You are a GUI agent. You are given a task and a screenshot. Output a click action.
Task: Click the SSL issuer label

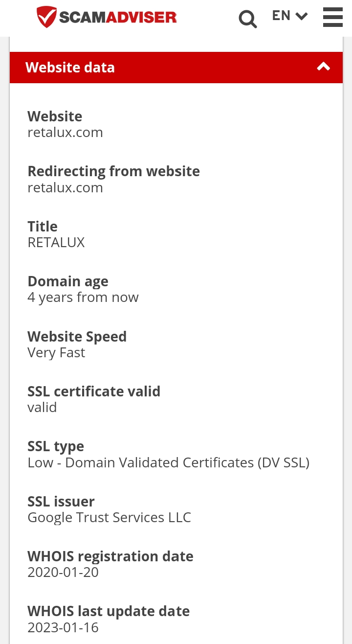61,502
